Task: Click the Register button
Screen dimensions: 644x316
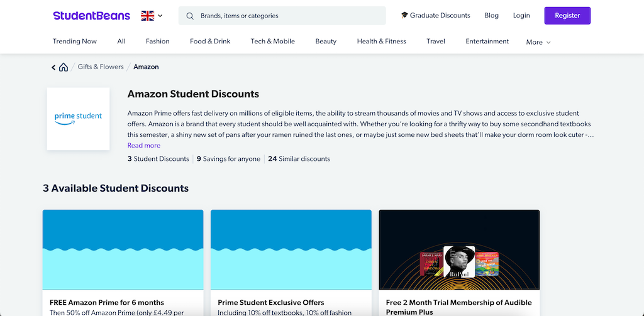Action: [567, 16]
